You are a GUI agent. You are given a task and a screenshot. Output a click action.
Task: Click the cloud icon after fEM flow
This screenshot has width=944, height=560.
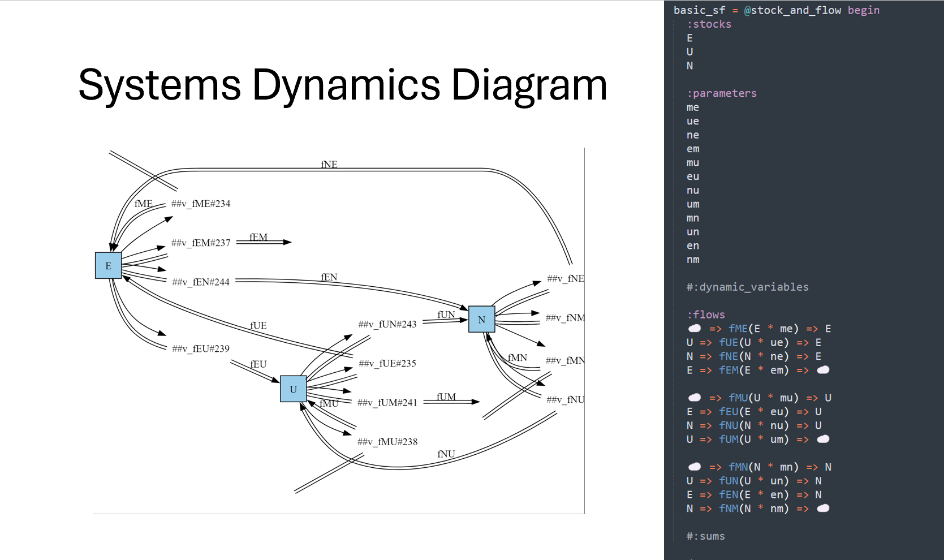pyautogui.click(x=823, y=370)
